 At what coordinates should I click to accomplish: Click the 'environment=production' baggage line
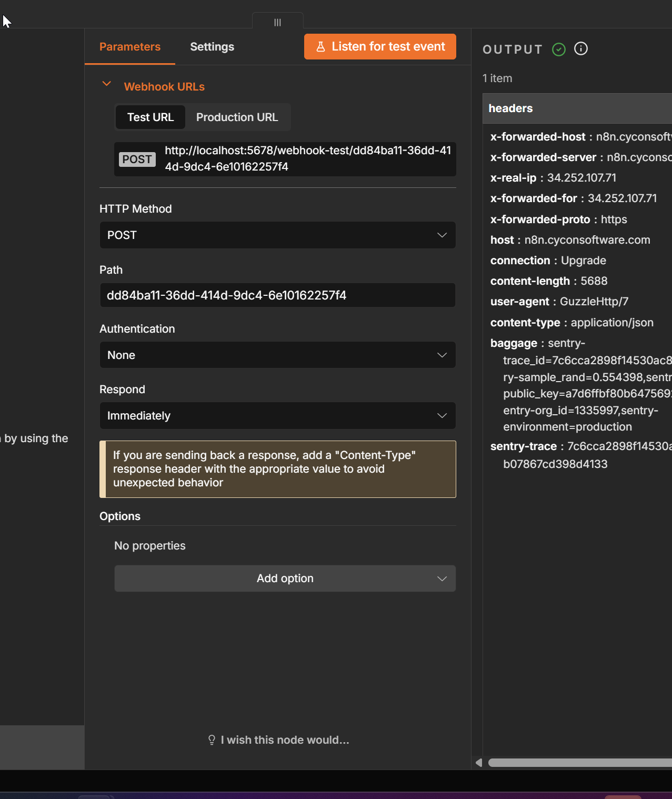click(x=567, y=427)
